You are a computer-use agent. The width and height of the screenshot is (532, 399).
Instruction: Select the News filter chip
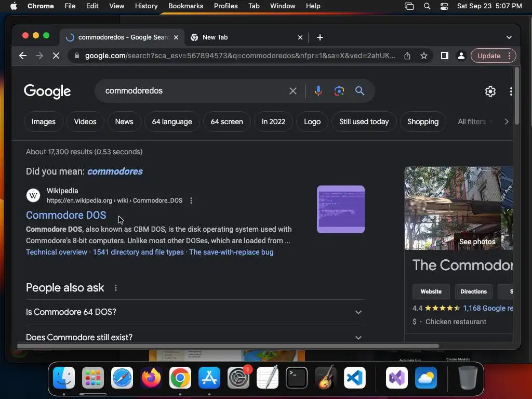124,122
